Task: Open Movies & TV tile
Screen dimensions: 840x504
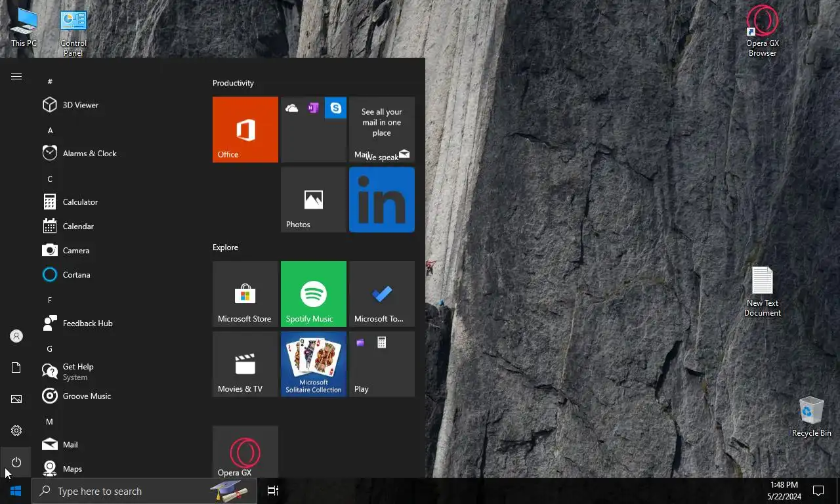Action: coord(245,364)
